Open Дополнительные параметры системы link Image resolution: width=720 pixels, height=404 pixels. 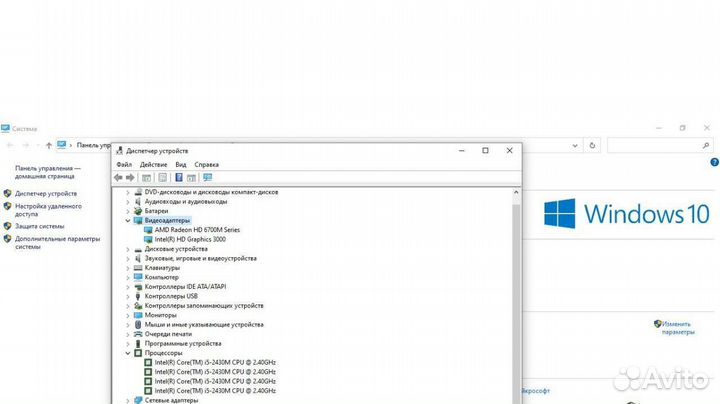(x=57, y=243)
